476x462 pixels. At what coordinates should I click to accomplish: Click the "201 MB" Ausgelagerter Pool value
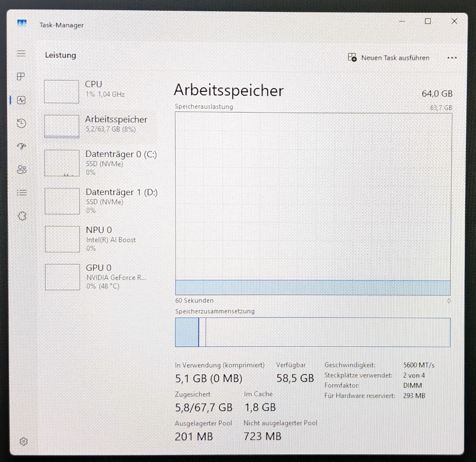(194, 437)
